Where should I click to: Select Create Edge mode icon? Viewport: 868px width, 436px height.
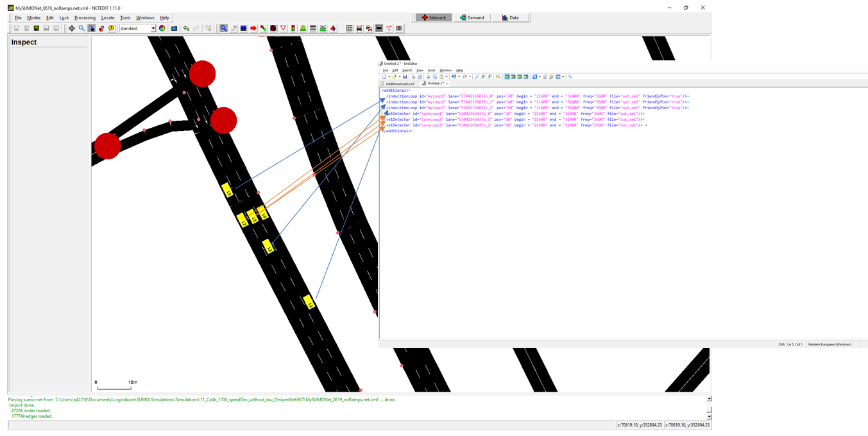tap(263, 28)
